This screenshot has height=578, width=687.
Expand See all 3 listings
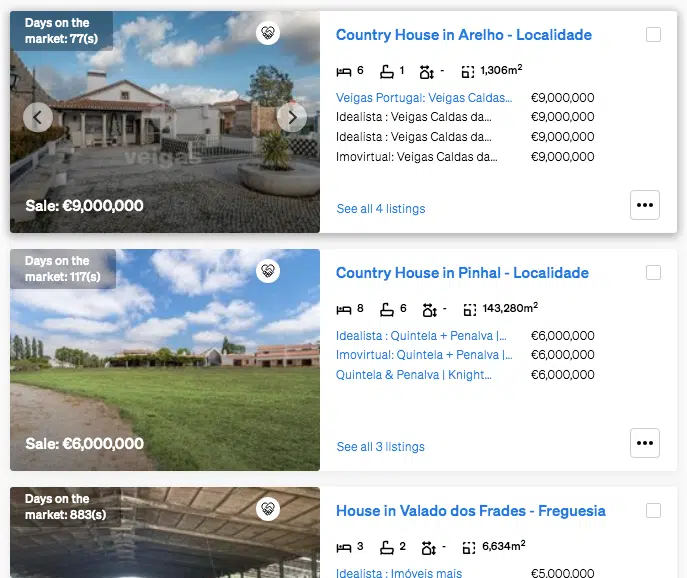coord(380,447)
